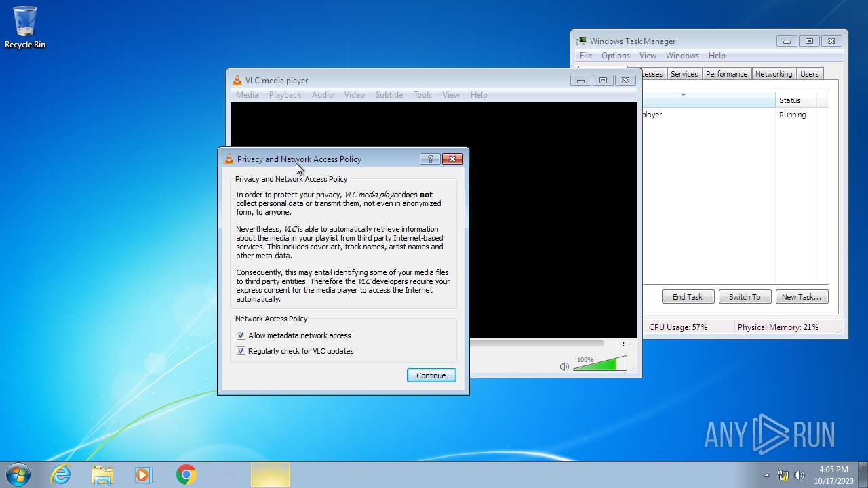
Task: Click the Task Manager title bar icon
Action: pyautogui.click(x=581, y=41)
